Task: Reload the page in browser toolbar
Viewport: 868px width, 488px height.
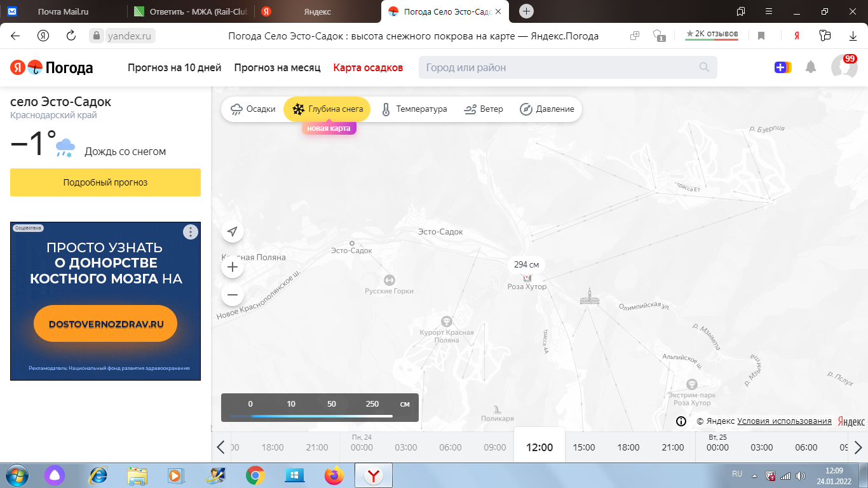Action: pyautogui.click(x=71, y=36)
